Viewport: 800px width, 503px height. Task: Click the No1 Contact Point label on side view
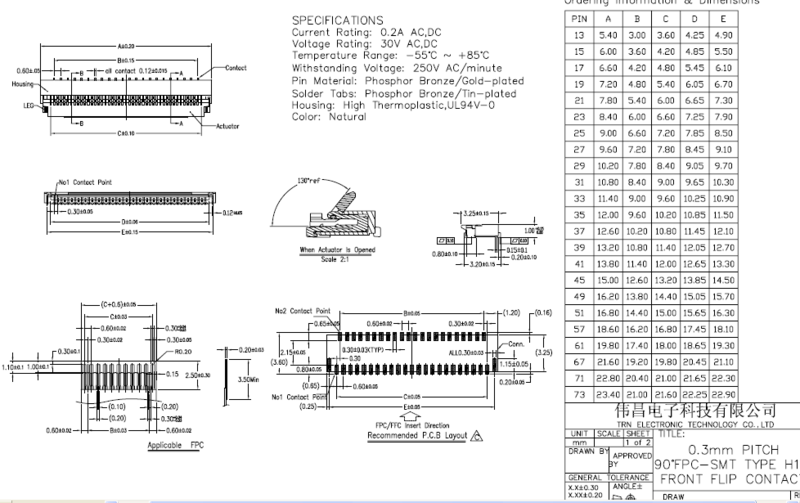click(85, 182)
